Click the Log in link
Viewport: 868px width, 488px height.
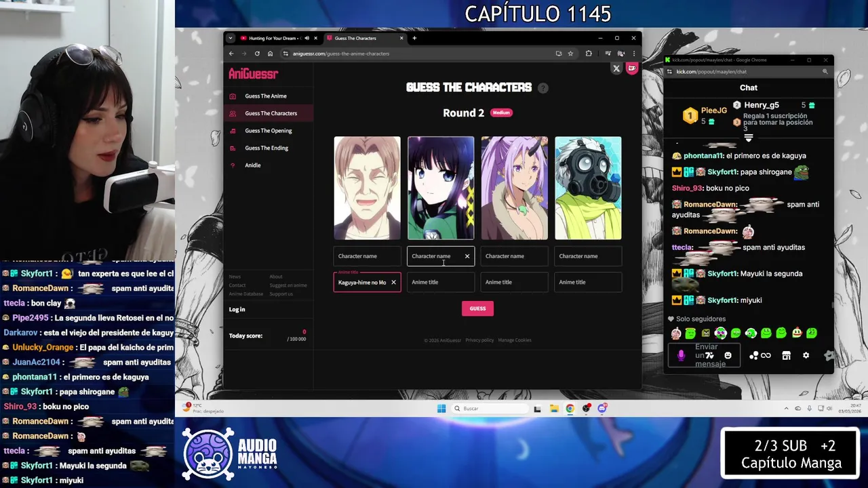237,309
